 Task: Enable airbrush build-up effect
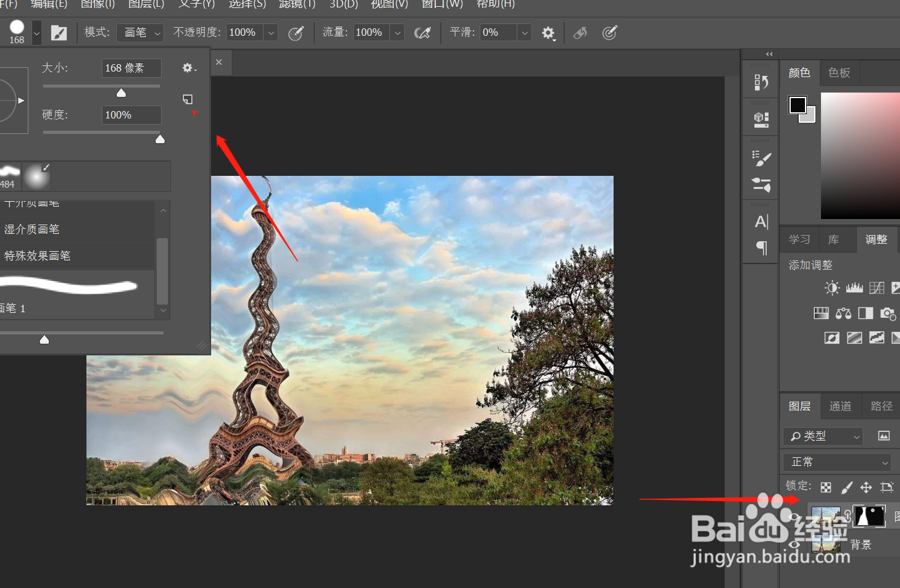[422, 33]
